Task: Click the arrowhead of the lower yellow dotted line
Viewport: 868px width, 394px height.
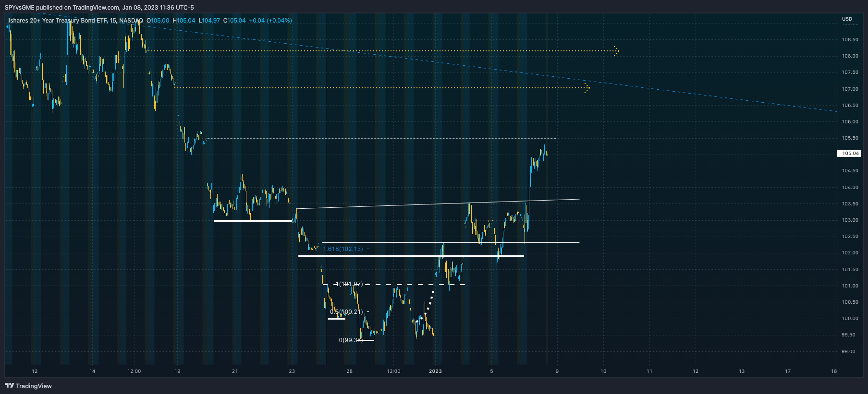Action: click(x=587, y=88)
